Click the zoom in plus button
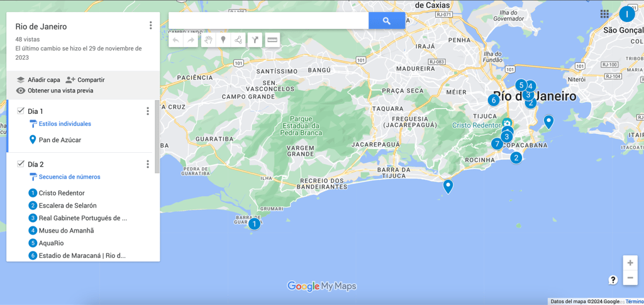This screenshot has width=644, height=305. (x=630, y=263)
